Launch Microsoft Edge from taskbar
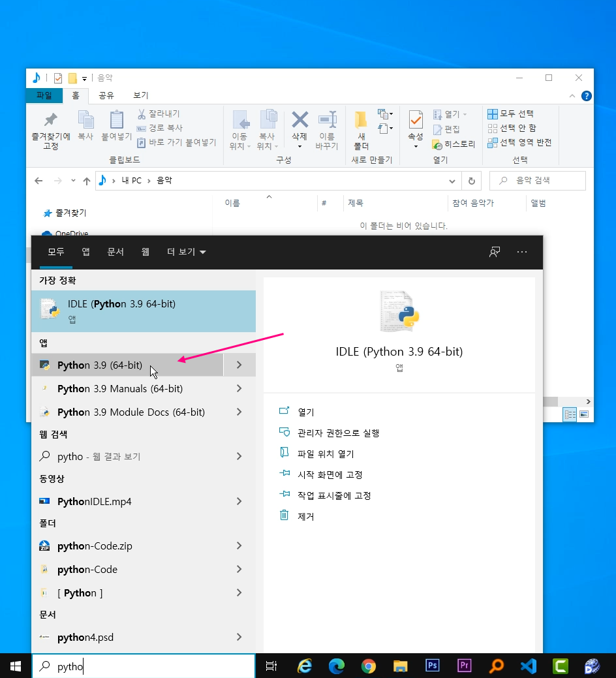Image resolution: width=616 pixels, height=678 pixels. (x=336, y=666)
